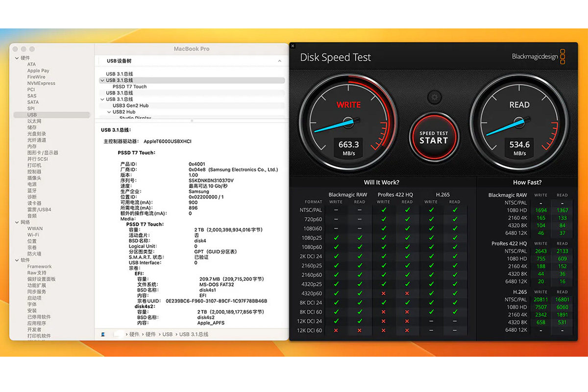Click the serial number S5KDNK0N310370V
588x392 pixels.
(x=211, y=180)
